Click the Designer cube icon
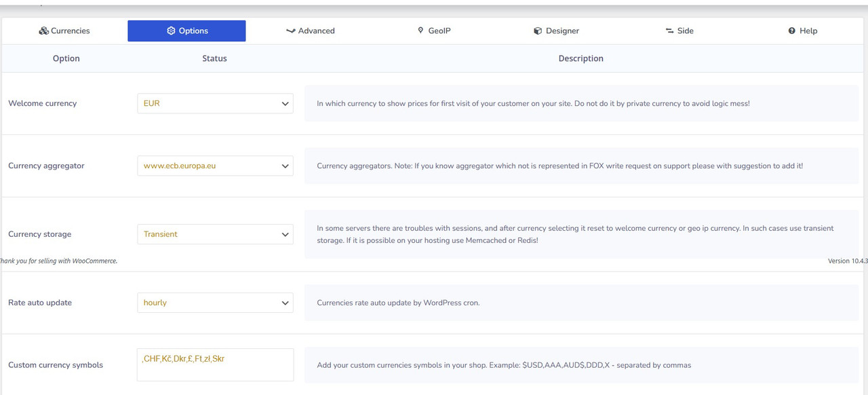The width and height of the screenshot is (868, 395). click(538, 31)
